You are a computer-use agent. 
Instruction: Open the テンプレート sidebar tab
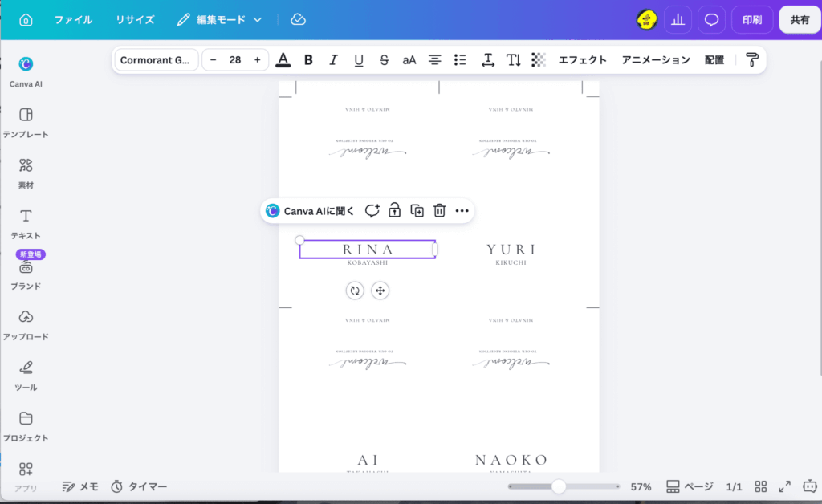[x=26, y=123]
